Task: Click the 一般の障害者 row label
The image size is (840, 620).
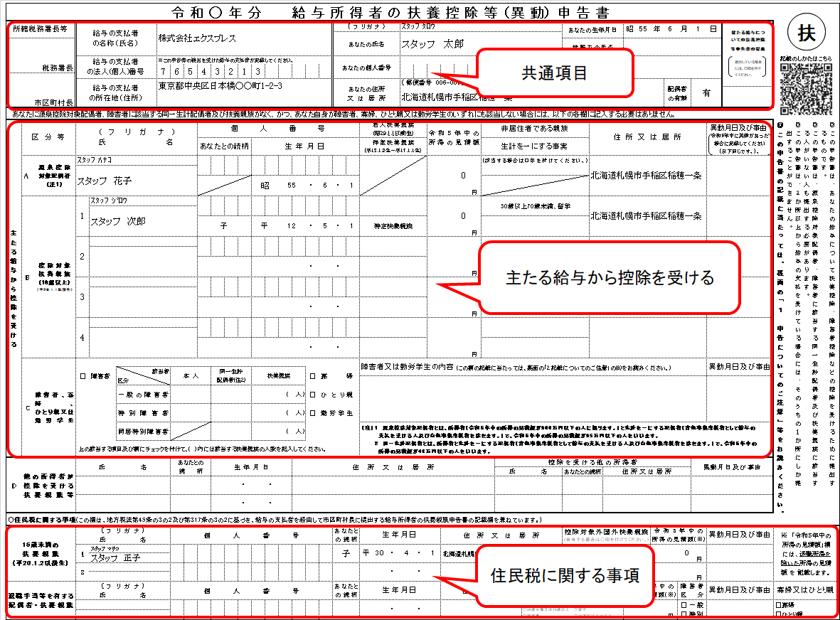Action: tap(143, 395)
